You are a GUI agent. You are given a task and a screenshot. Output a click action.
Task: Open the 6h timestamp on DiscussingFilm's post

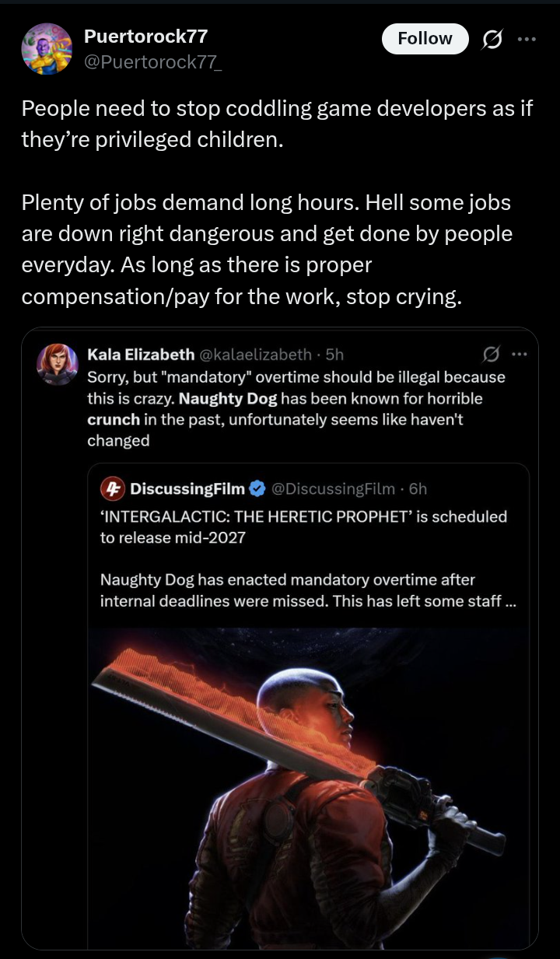point(418,488)
